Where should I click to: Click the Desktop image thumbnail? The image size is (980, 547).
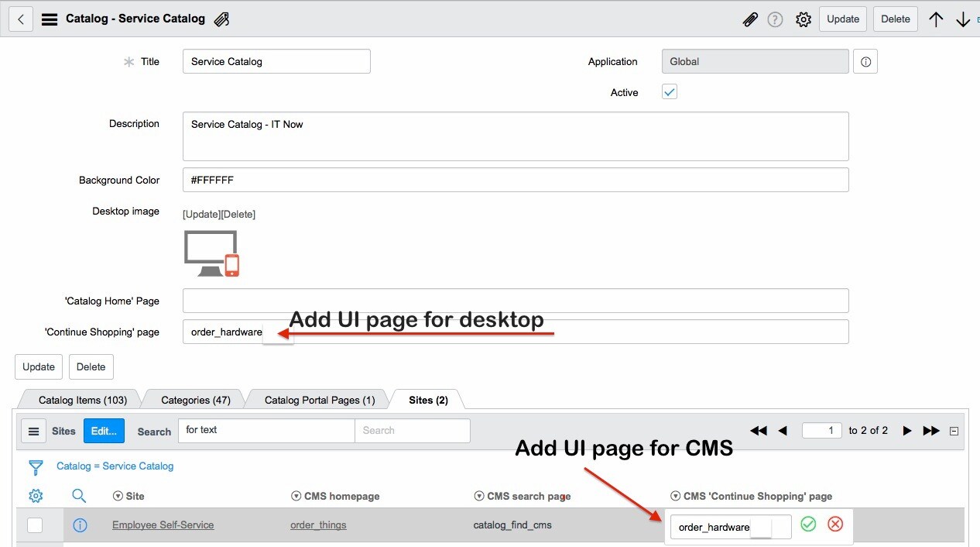click(211, 253)
